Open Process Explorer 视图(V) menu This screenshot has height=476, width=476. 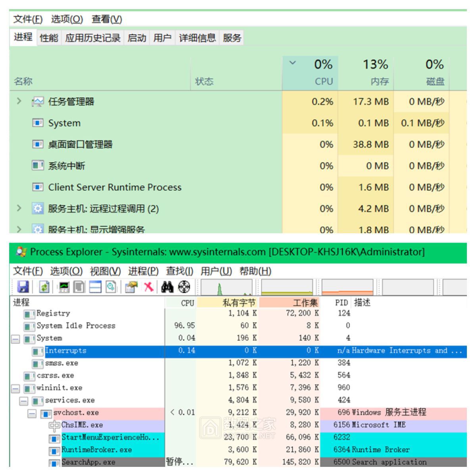pyautogui.click(x=106, y=271)
